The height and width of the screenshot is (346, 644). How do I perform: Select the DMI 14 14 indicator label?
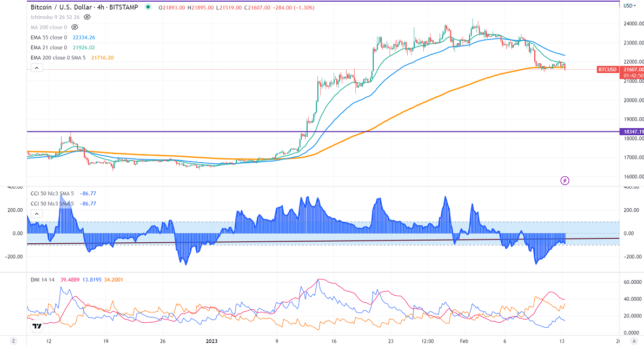(42, 280)
